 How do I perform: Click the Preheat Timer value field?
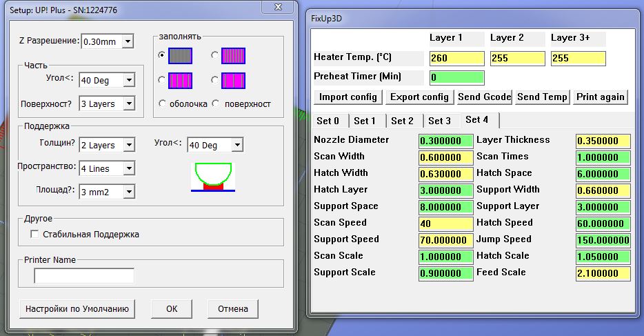[x=457, y=78]
